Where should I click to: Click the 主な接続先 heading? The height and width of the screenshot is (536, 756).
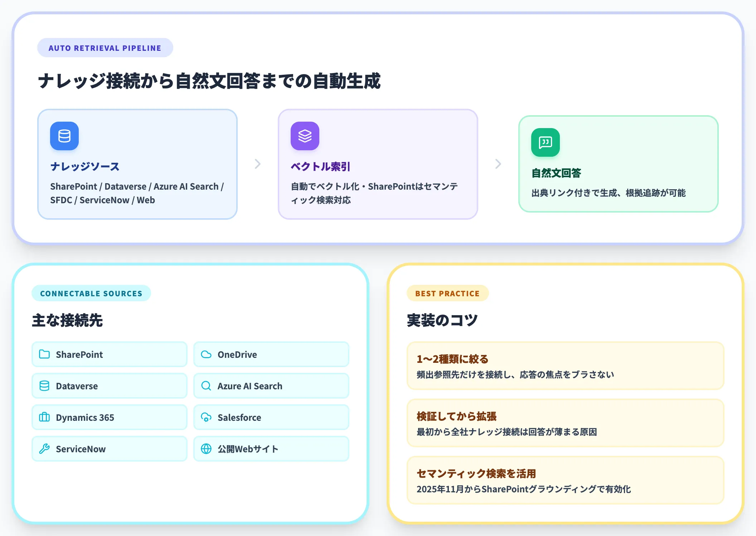coord(67,320)
